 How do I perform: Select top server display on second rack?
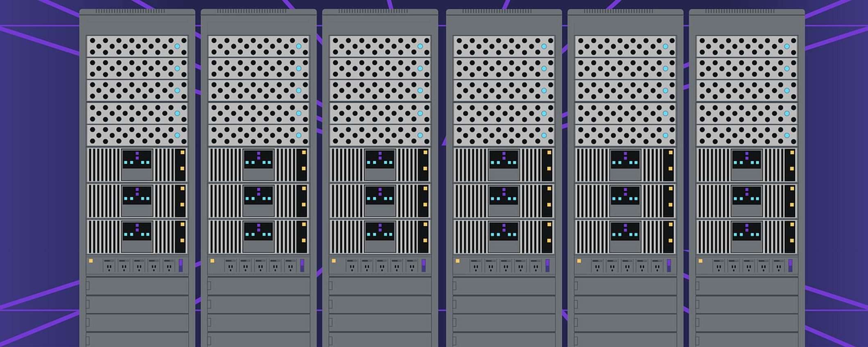pos(258,160)
